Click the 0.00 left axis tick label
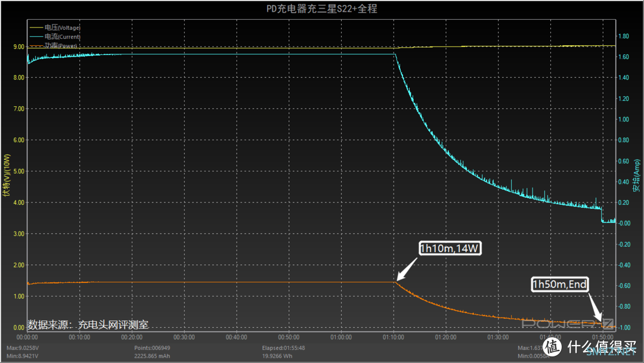Viewport: 644px width, 363px height. click(19, 328)
